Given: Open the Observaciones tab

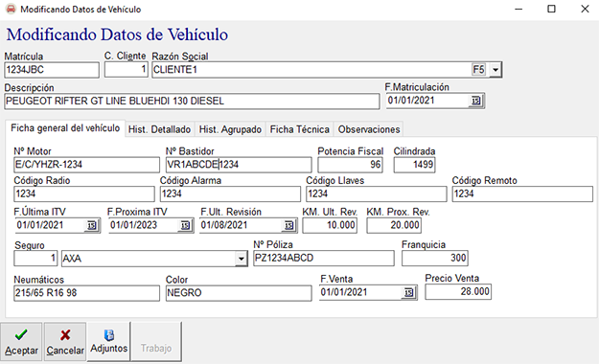Looking at the screenshot, I should (x=369, y=129).
